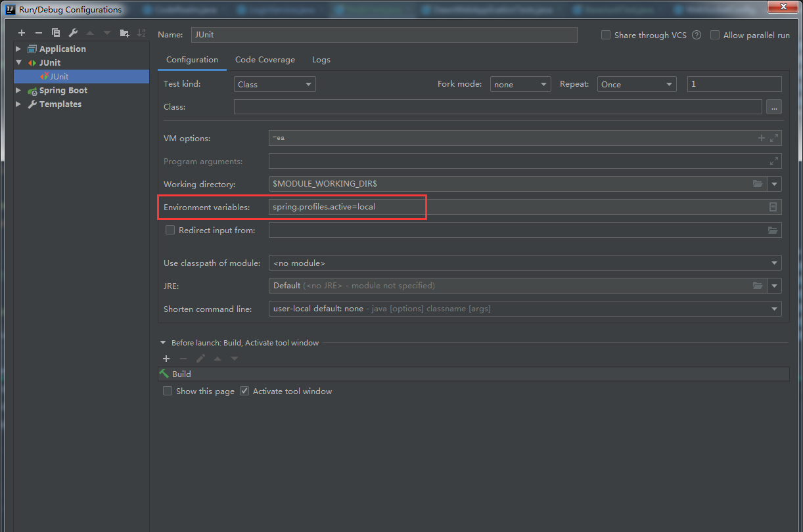Viewport: 803px width, 532px height.
Task: Switch to the Logs tab
Action: (x=321, y=60)
